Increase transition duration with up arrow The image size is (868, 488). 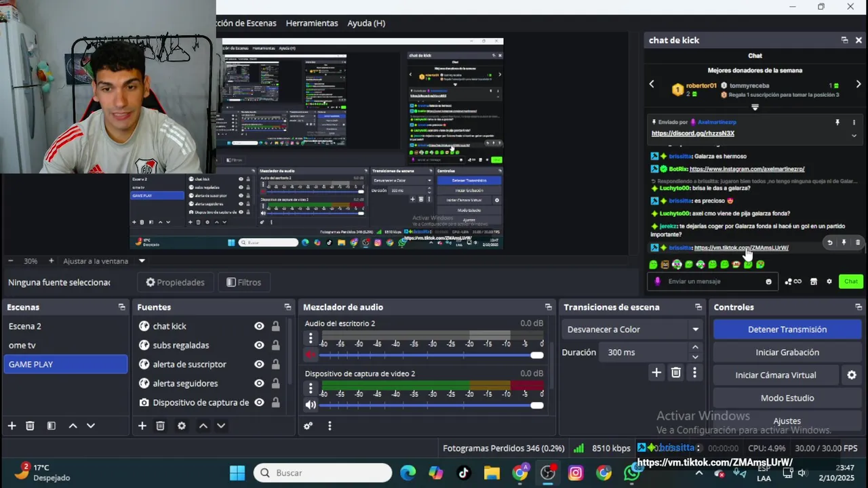[x=695, y=348]
